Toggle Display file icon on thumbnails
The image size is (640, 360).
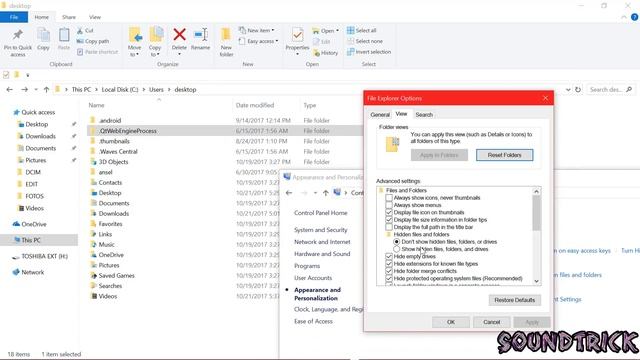389,212
